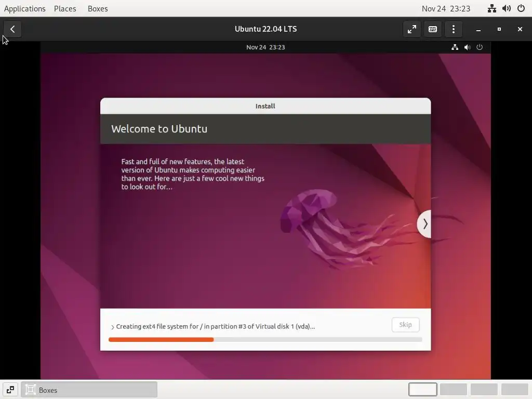Open the keyboard shortcuts button in Boxes header
Image resolution: width=532 pixels, height=399 pixels.
click(433, 29)
